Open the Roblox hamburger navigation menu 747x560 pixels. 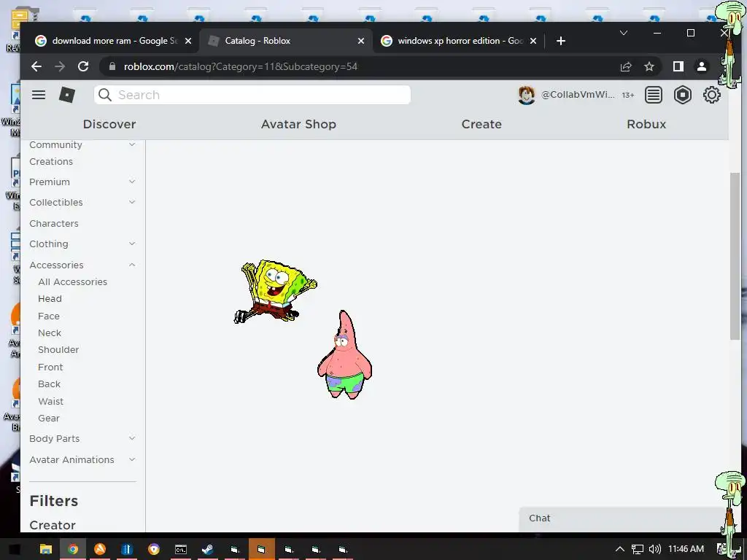[39, 95]
